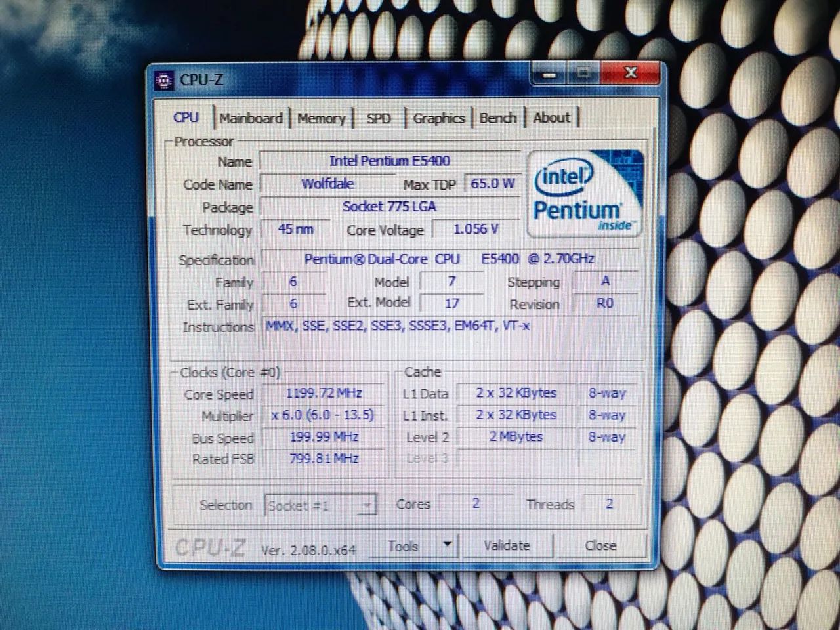This screenshot has height=630, width=840.
Task: Select the CPU tab
Action: pos(186,117)
